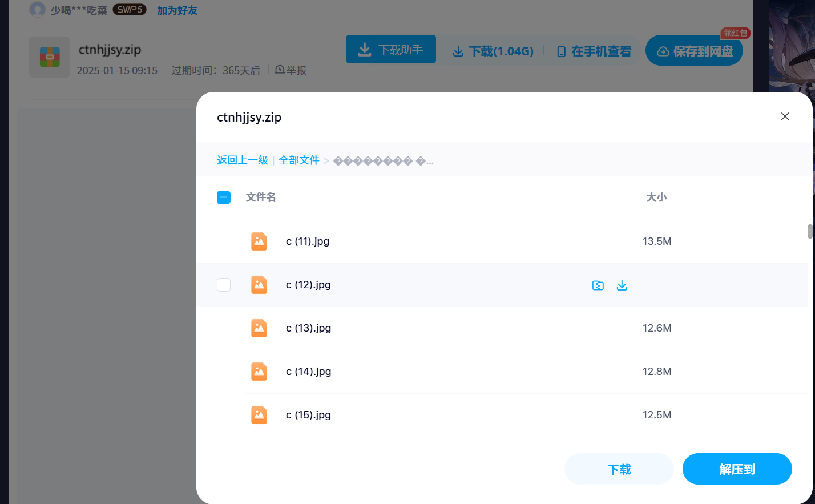Click the image icon of c (15).jpg
The height and width of the screenshot is (504, 815).
(x=259, y=415)
